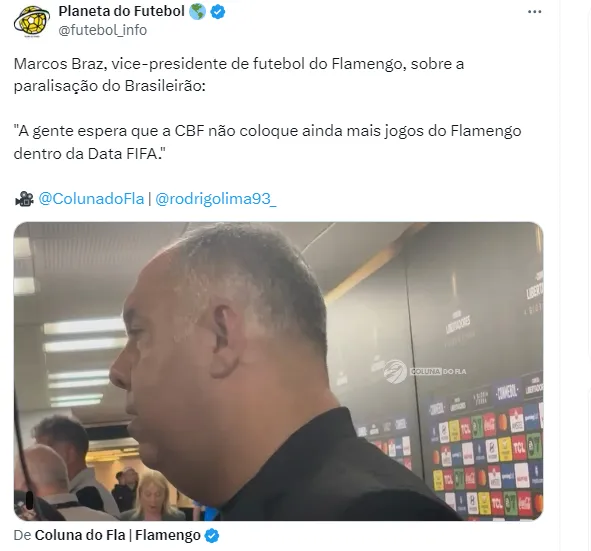Screen dimensions: 591x551
Task: Open the @rodrigolima93_ mention
Action: 216,199
